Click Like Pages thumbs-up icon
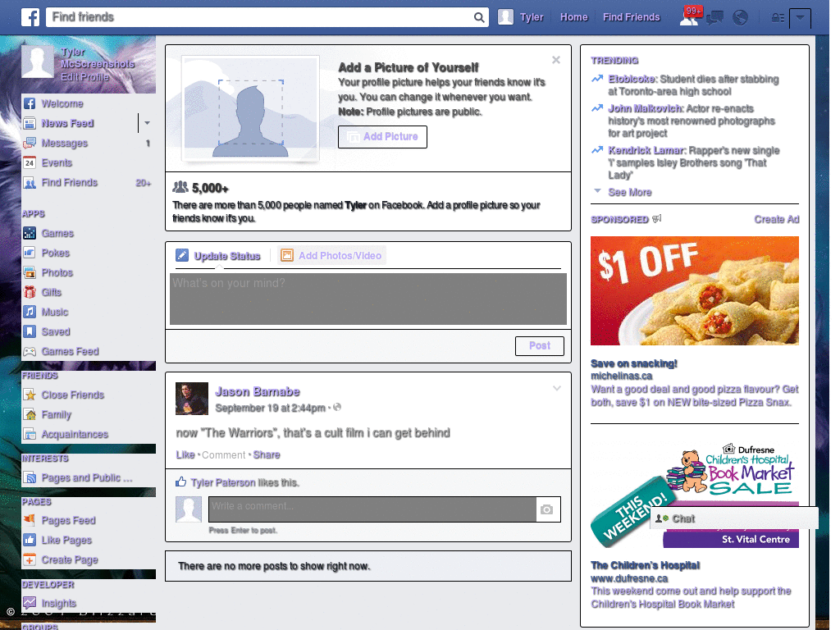This screenshot has height=630, width=840. pos(30,540)
